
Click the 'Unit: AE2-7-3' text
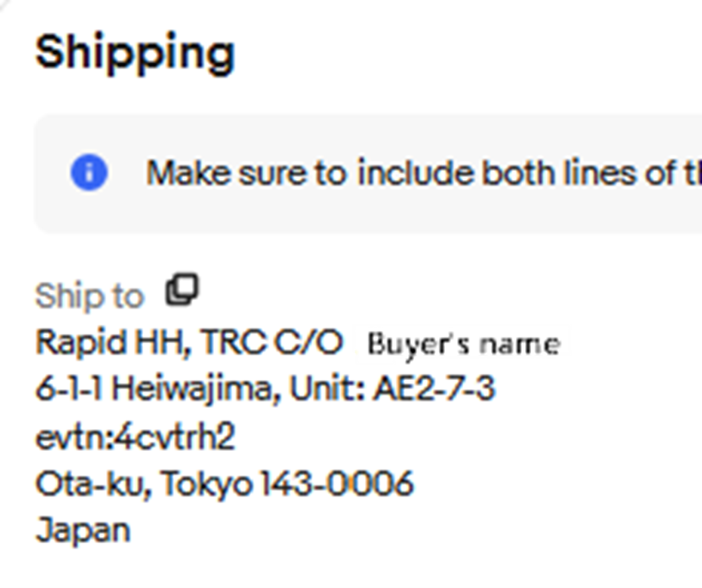click(393, 388)
